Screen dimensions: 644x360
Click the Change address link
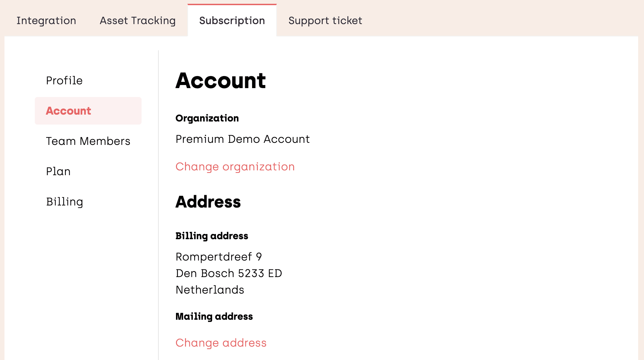pos(221,343)
